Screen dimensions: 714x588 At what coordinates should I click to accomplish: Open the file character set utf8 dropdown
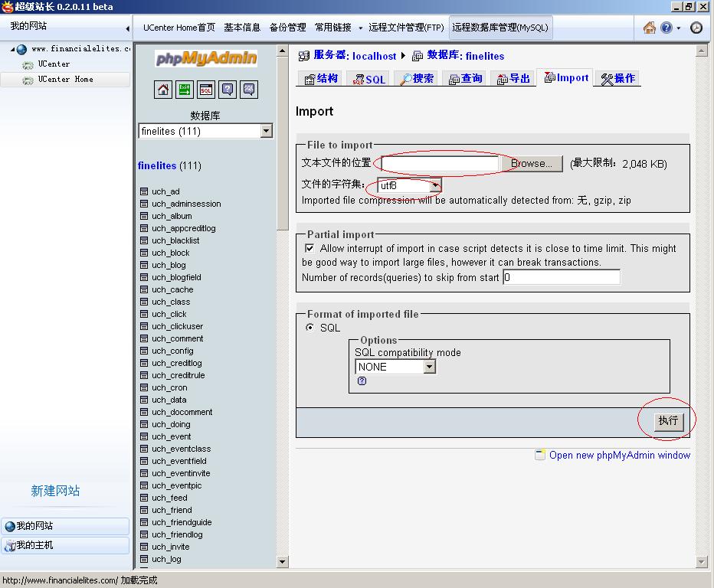tap(435, 185)
